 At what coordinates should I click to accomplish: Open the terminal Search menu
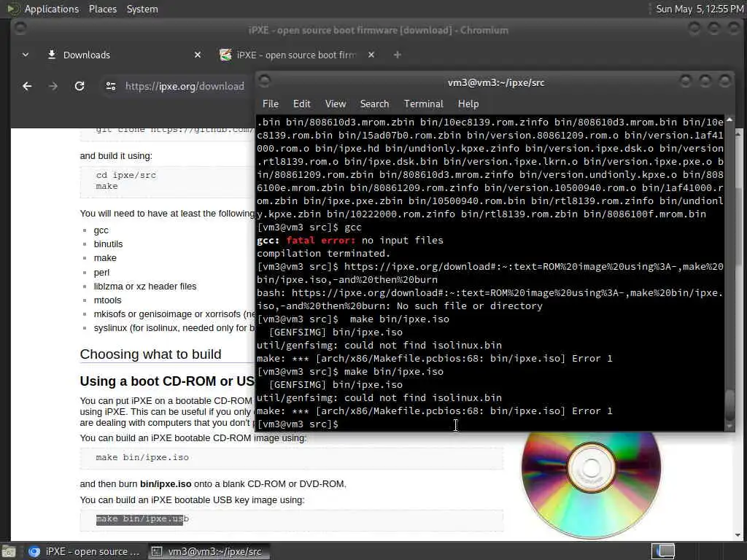(374, 104)
